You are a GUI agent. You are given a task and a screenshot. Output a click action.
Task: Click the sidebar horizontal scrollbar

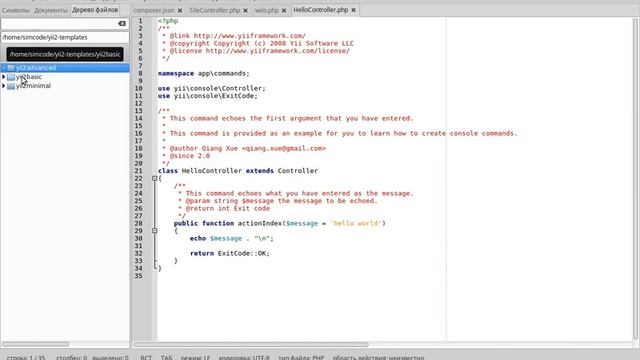click(x=36, y=344)
